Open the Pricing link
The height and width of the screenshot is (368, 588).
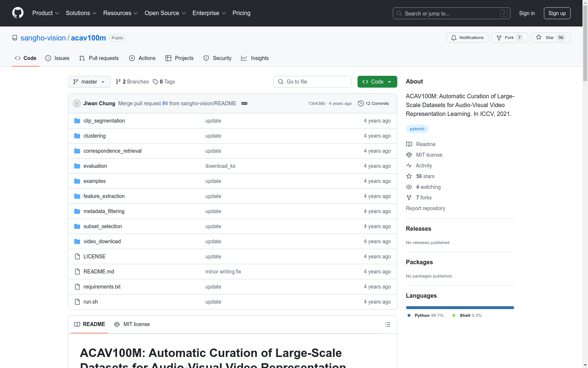[x=241, y=13]
